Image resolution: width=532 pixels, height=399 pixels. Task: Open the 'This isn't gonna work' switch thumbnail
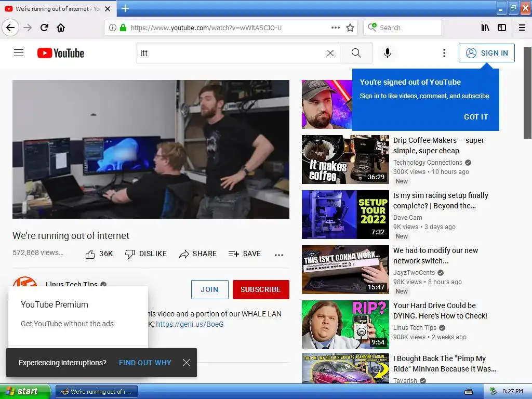pos(345,270)
